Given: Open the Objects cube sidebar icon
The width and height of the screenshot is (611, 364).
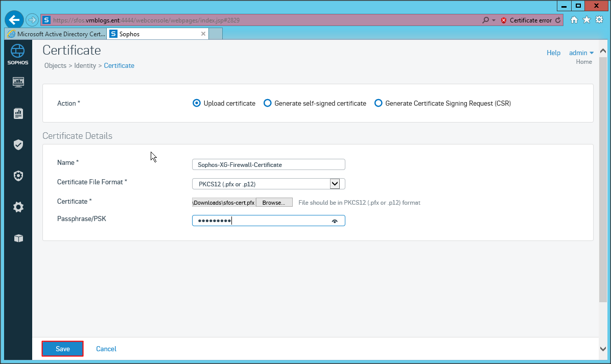Looking at the screenshot, I should 18,238.
